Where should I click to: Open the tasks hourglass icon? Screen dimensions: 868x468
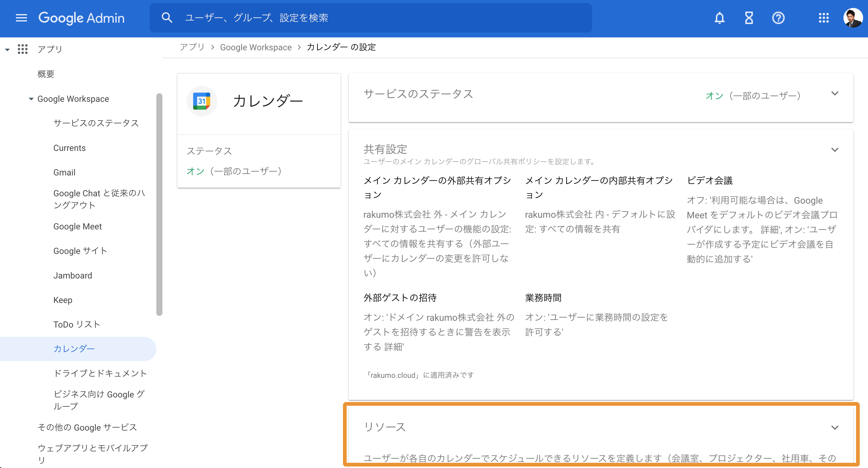pyautogui.click(x=749, y=18)
